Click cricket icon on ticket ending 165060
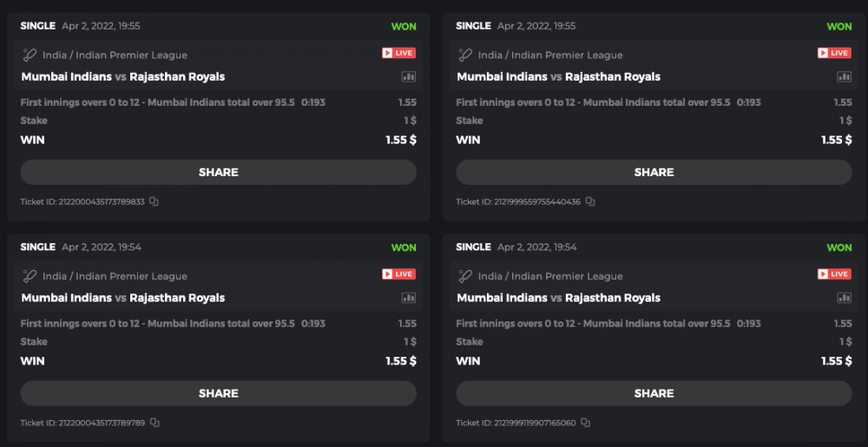Image resolution: width=868 pixels, height=447 pixels. click(x=465, y=276)
